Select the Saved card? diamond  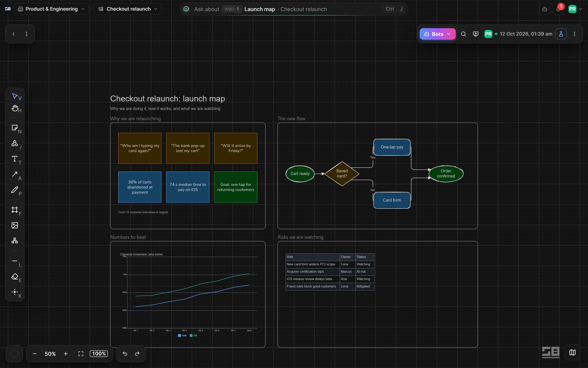point(342,174)
